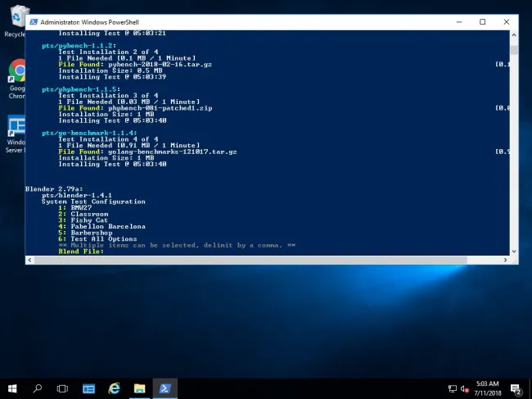Open File Explorer from the taskbar
Screen dimensions: 532x399
(139, 388)
